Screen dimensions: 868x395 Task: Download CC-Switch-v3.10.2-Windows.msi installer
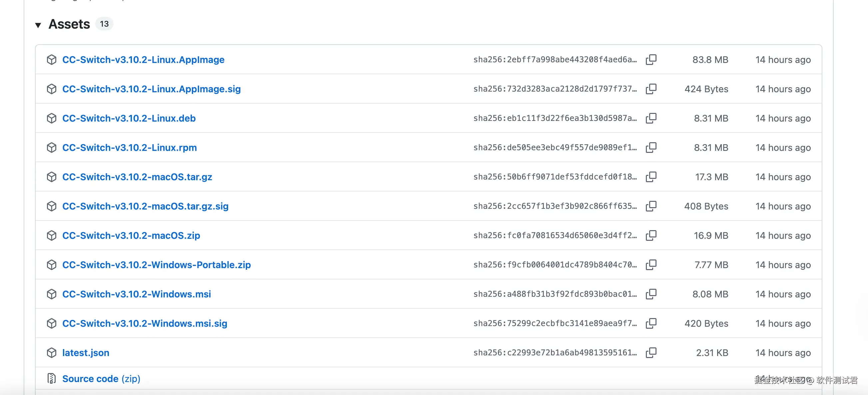coord(137,294)
